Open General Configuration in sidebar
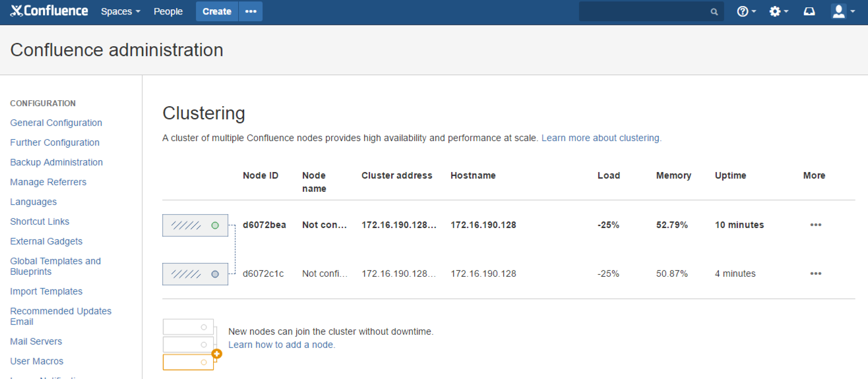This screenshot has width=868, height=379. pyautogui.click(x=56, y=123)
